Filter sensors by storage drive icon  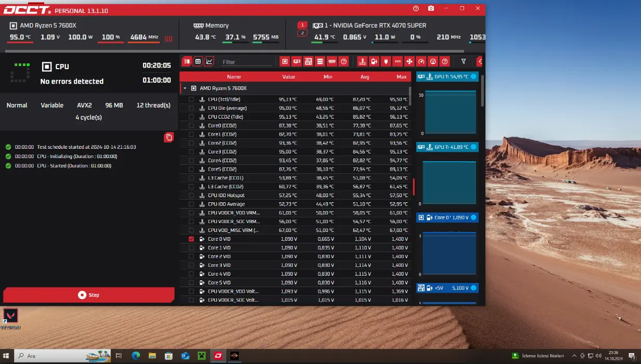tap(320, 61)
